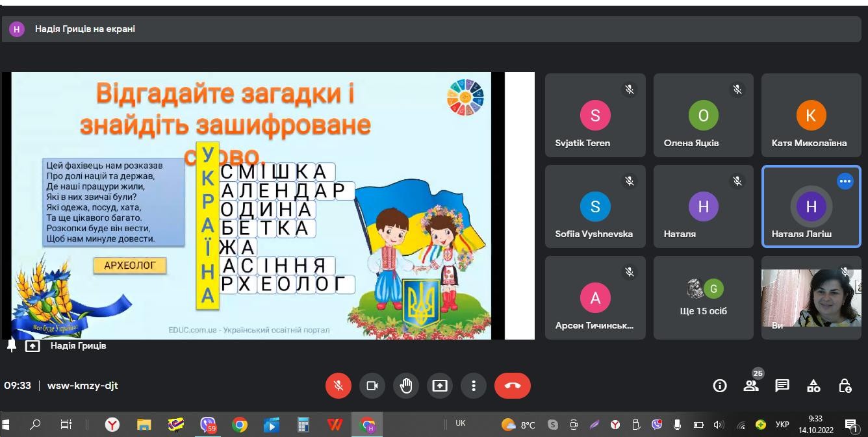Click the pin icon next to Надія Гриців

click(12, 345)
